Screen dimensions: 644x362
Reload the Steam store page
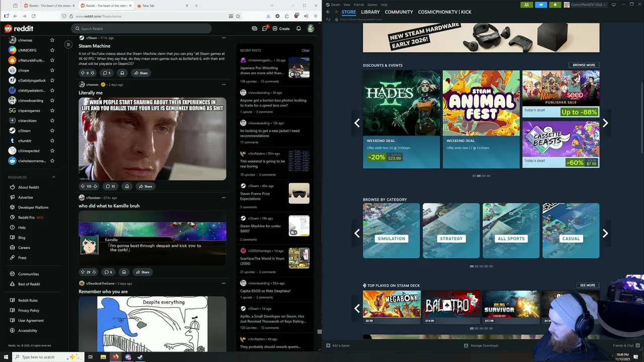coord(329,19)
